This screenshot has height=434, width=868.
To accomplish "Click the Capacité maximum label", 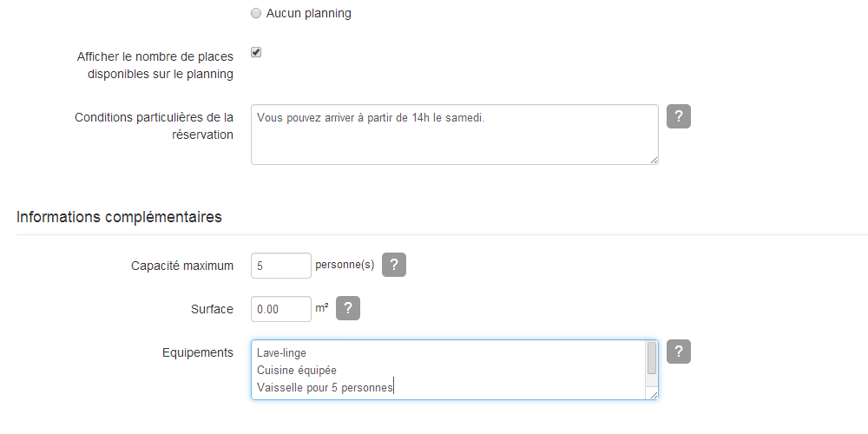I will tap(182, 266).
